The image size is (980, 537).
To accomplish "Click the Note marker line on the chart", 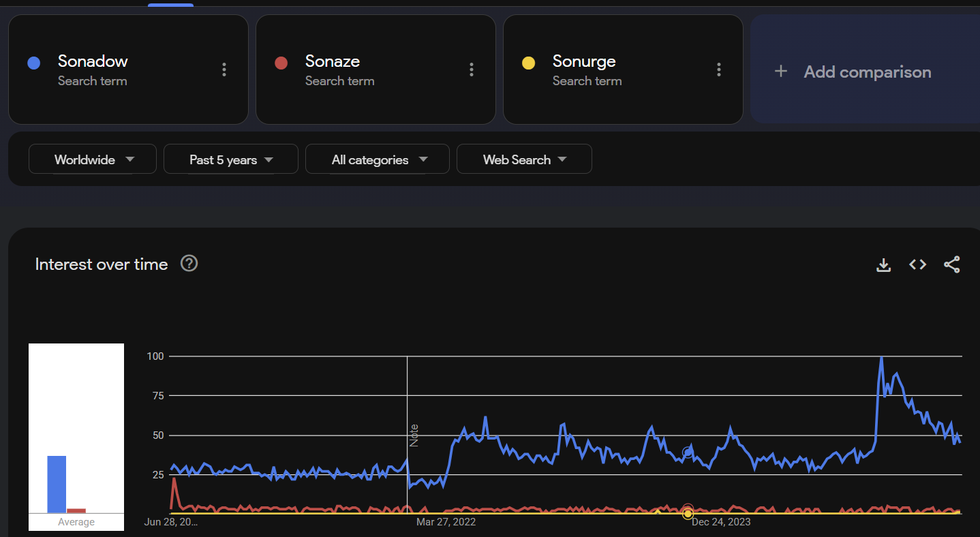I will coord(407,435).
